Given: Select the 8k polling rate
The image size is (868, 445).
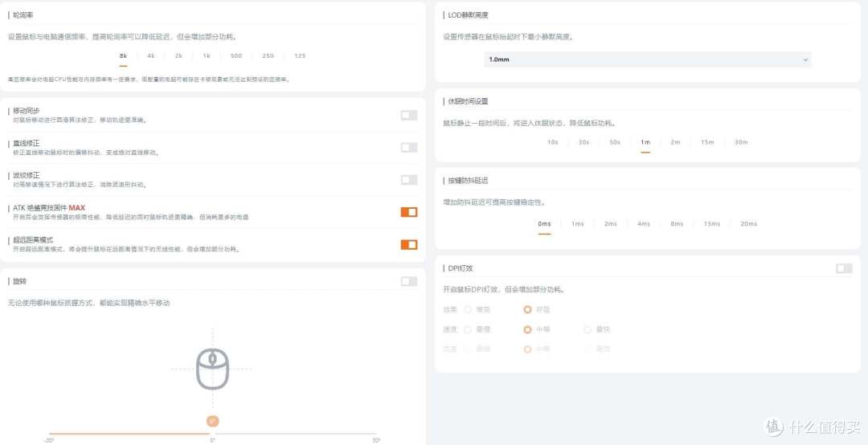Looking at the screenshot, I should pos(123,56).
